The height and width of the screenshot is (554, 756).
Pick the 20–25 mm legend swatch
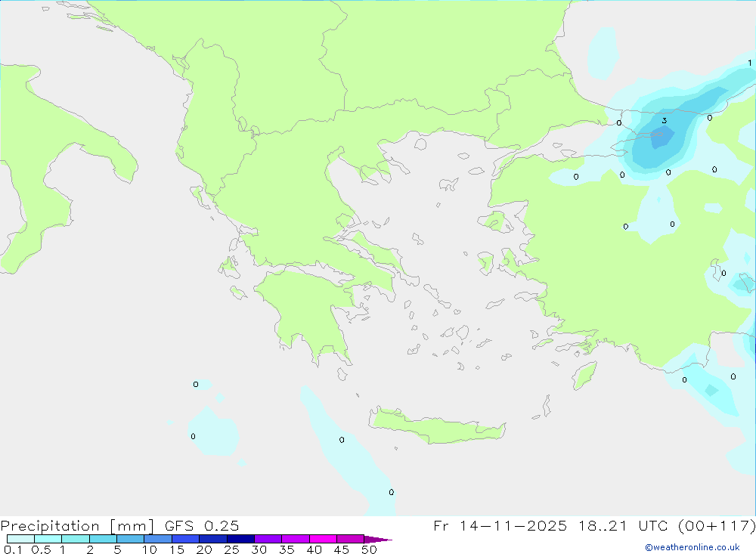[212, 539]
